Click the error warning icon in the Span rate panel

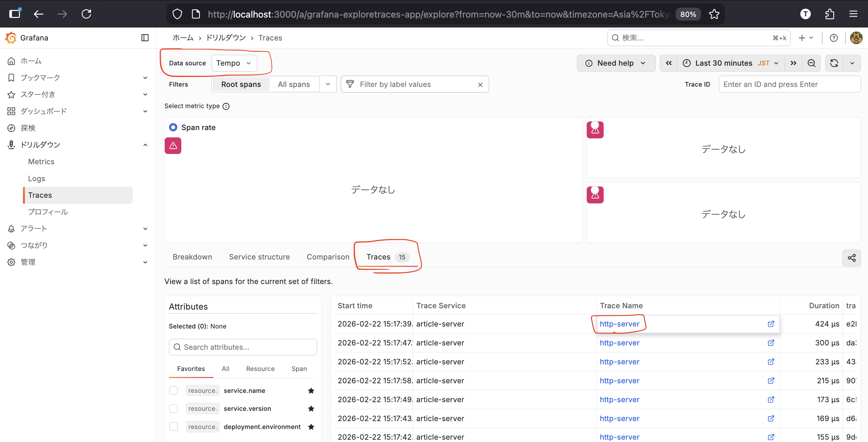[x=173, y=146]
